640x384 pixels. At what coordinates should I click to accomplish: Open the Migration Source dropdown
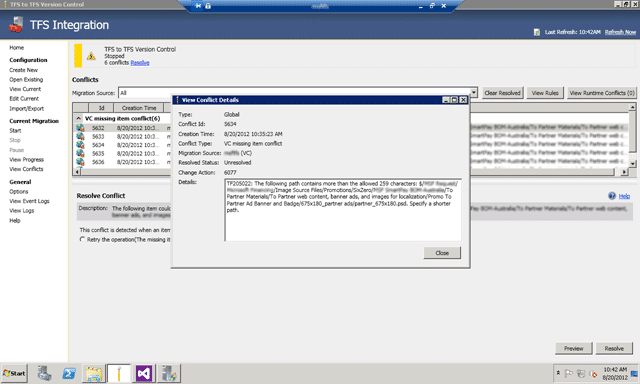coord(473,93)
